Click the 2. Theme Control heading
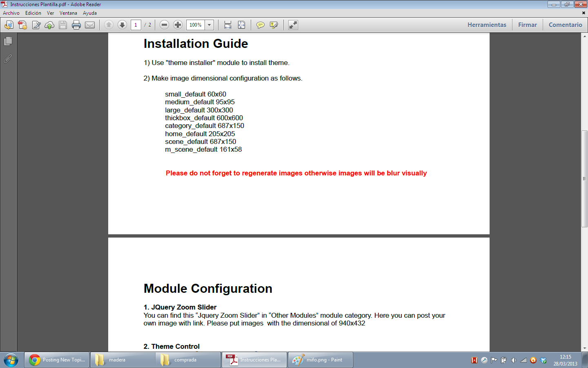Screen dimensions: 588x368 [171, 347]
